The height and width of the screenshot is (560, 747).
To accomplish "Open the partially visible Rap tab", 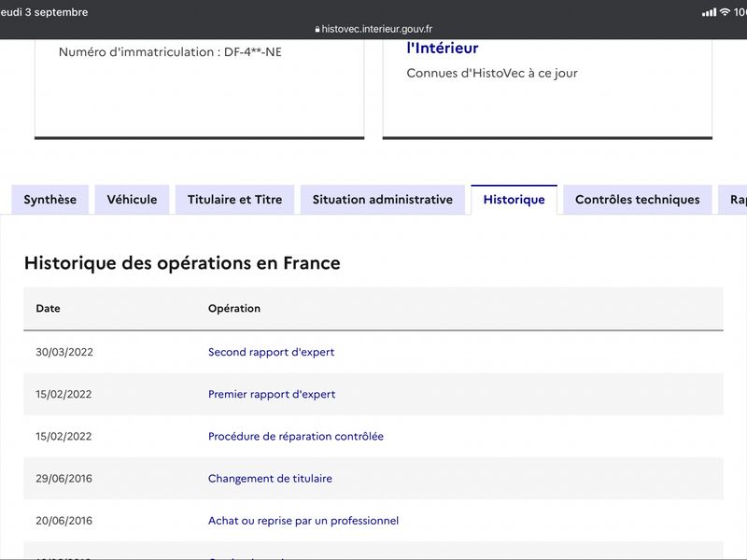I will pyautogui.click(x=734, y=200).
